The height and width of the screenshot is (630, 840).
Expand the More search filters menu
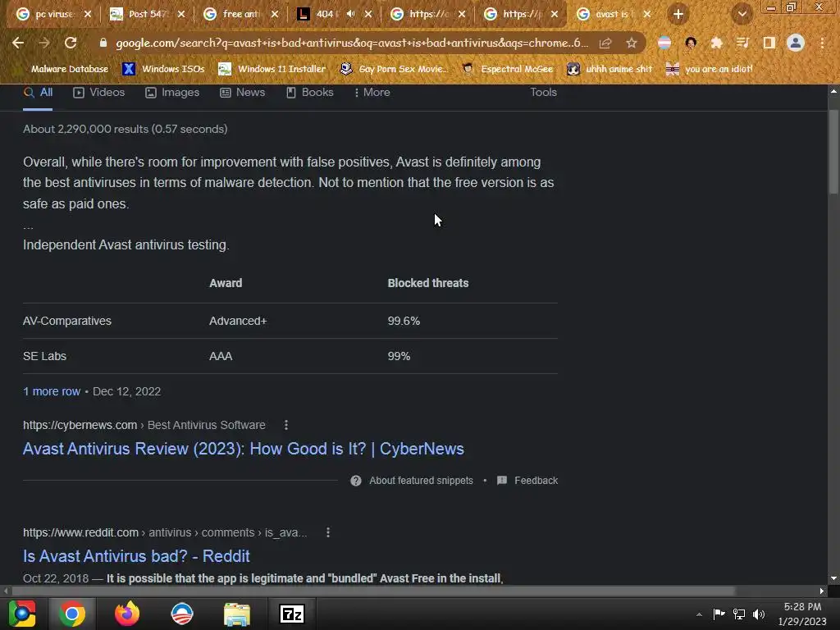tap(372, 92)
